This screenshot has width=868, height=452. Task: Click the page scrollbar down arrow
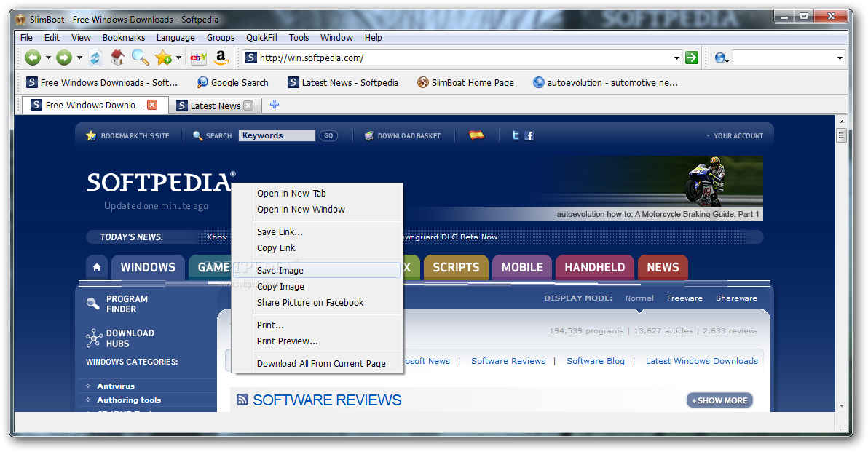[x=842, y=405]
